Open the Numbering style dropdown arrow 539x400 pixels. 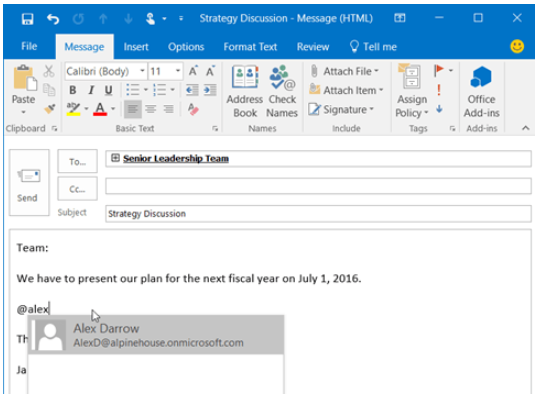(x=172, y=90)
